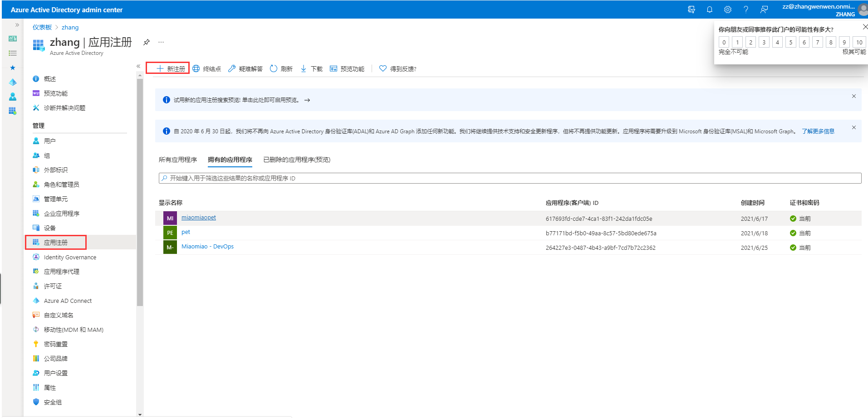This screenshot has height=418, width=868.
Task: Open the Dashboard panel from the left rail
Action: coord(12,39)
